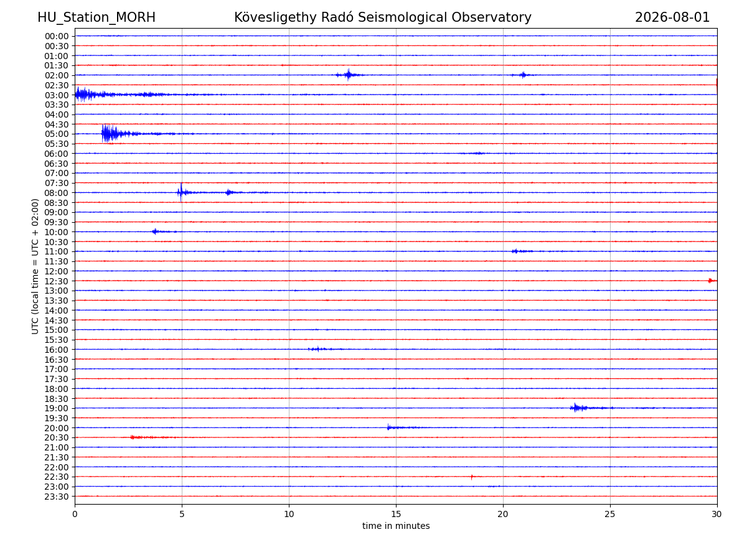Click the 'time in minutes' axis label
Screen dimensions: 747x560
coord(396,526)
